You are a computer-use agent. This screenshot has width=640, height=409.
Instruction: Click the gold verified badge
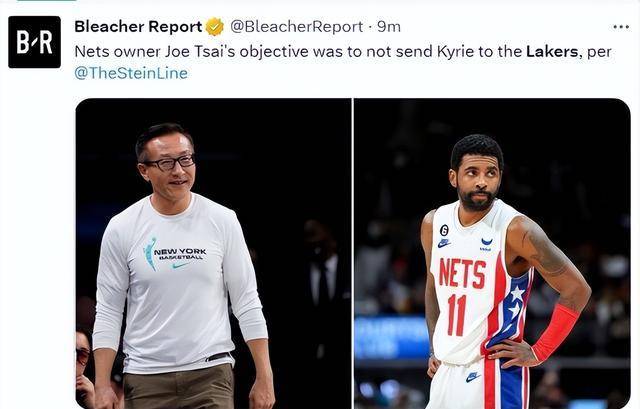pos(214,27)
